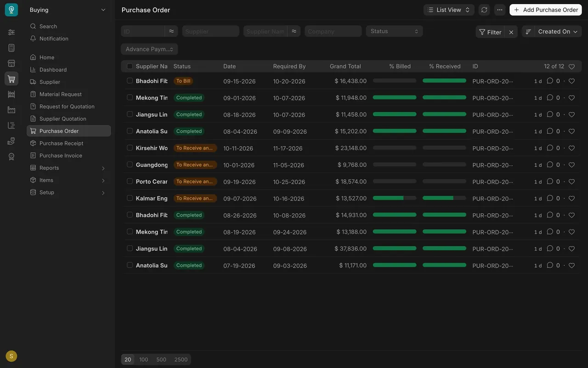Open the factory icon in the left rail
This screenshot has width=588, height=368.
[x=11, y=110]
